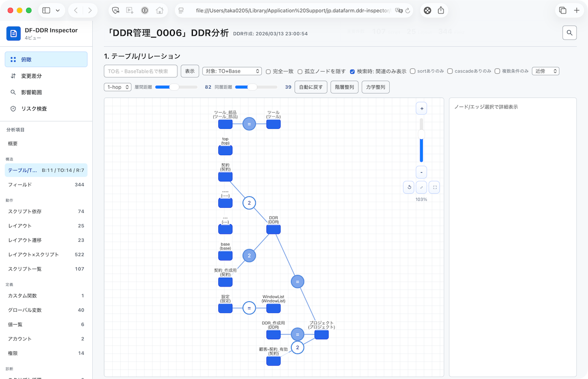Adjust the 同層距離 slider
Image resolution: width=588 pixels, height=379 pixels.
[256, 87]
